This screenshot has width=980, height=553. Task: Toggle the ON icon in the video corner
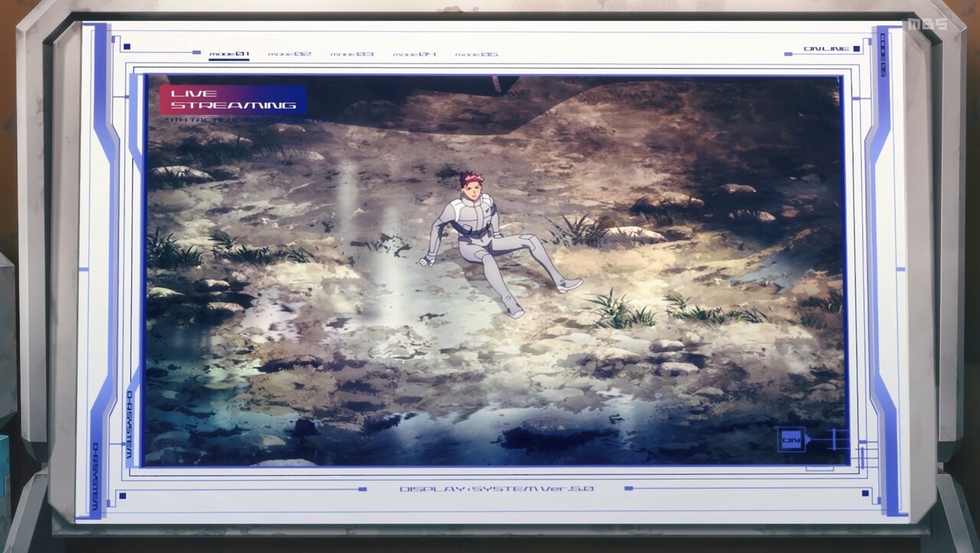791,440
